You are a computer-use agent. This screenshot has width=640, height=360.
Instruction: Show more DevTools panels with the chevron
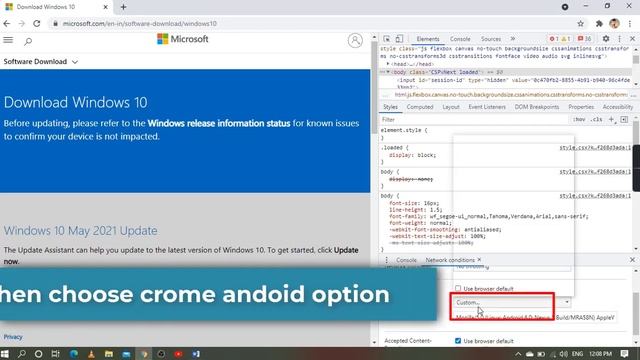pyautogui.click(x=513, y=39)
